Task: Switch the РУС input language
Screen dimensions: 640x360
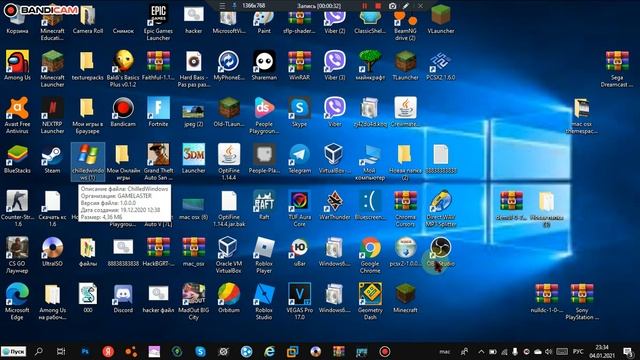Action: (x=578, y=351)
